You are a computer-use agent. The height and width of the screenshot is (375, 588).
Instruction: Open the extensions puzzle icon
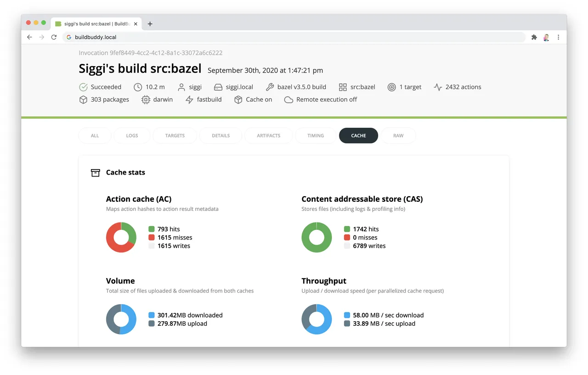pyautogui.click(x=534, y=37)
